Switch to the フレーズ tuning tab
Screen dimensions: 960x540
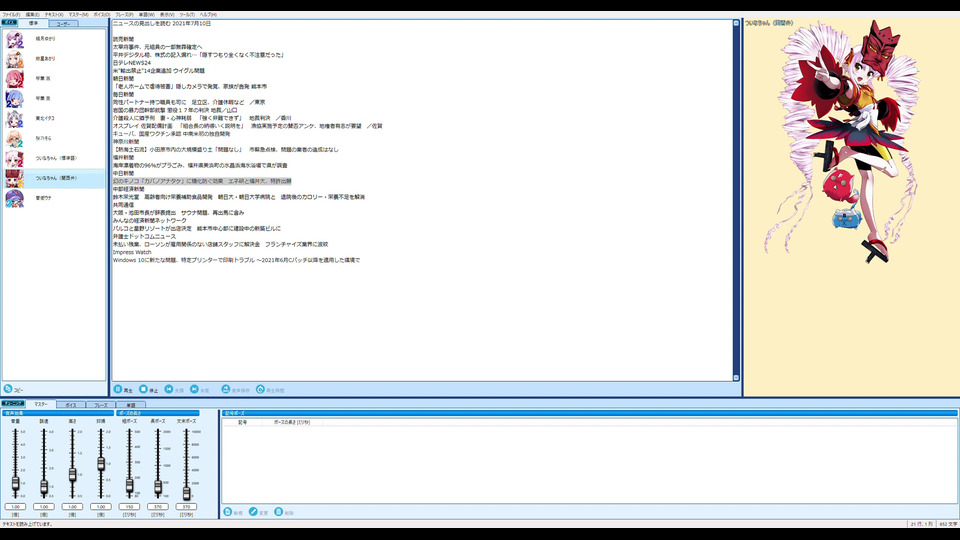coord(101,405)
